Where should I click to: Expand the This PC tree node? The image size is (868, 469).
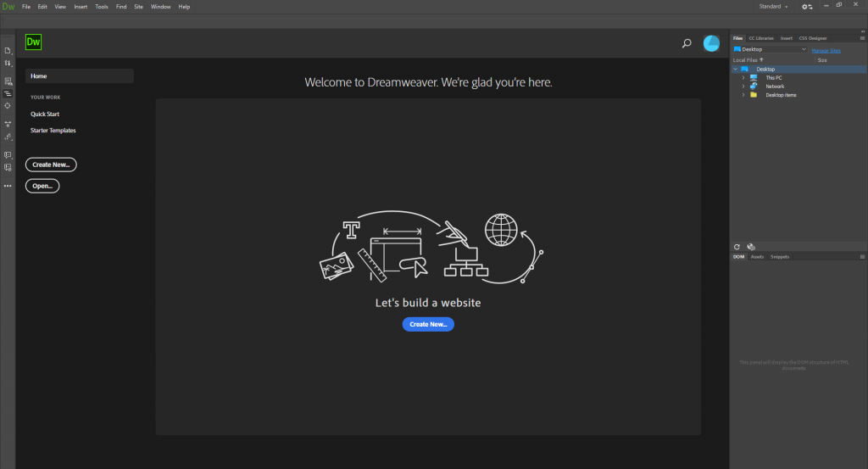[743, 78]
